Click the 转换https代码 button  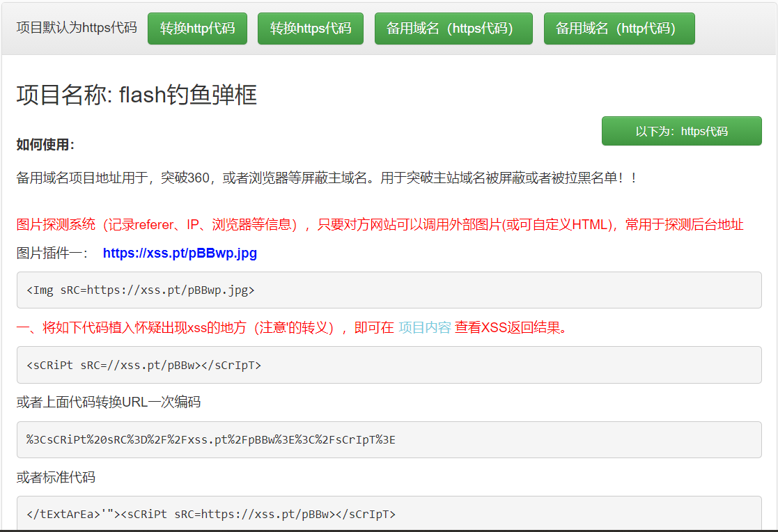click(x=311, y=29)
